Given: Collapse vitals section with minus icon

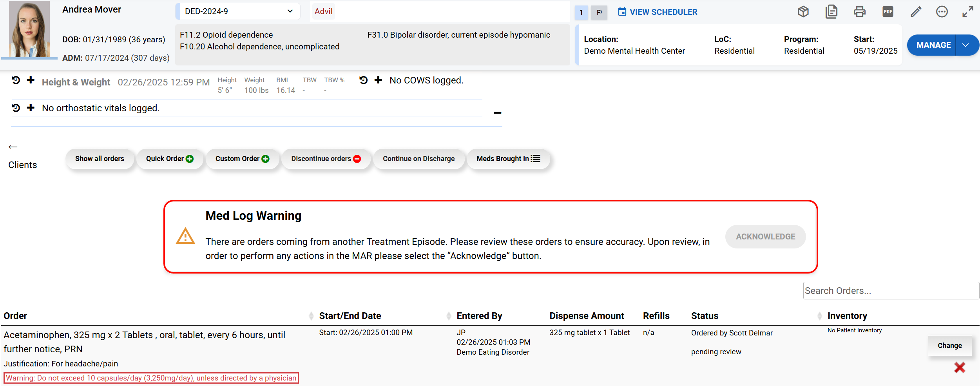Looking at the screenshot, I should [498, 113].
